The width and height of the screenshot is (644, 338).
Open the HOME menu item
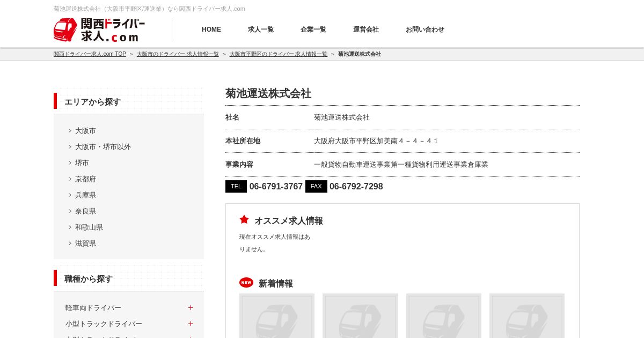click(211, 30)
